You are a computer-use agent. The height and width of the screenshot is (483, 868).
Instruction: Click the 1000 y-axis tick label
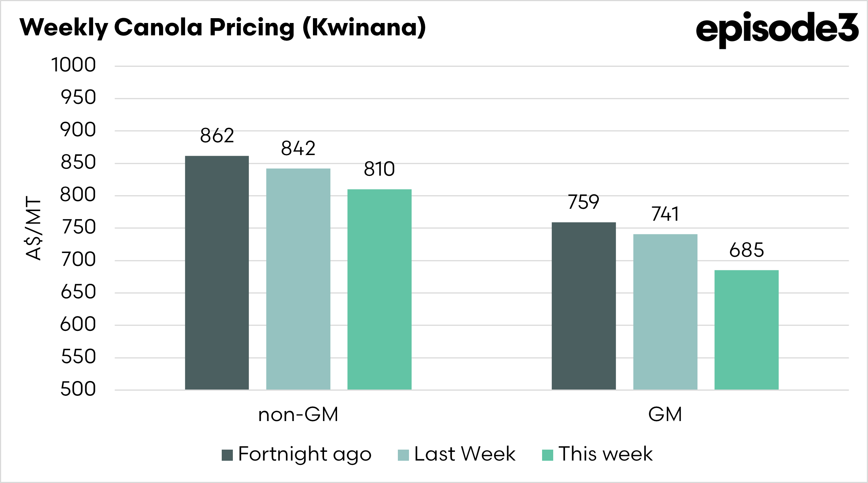73,65
